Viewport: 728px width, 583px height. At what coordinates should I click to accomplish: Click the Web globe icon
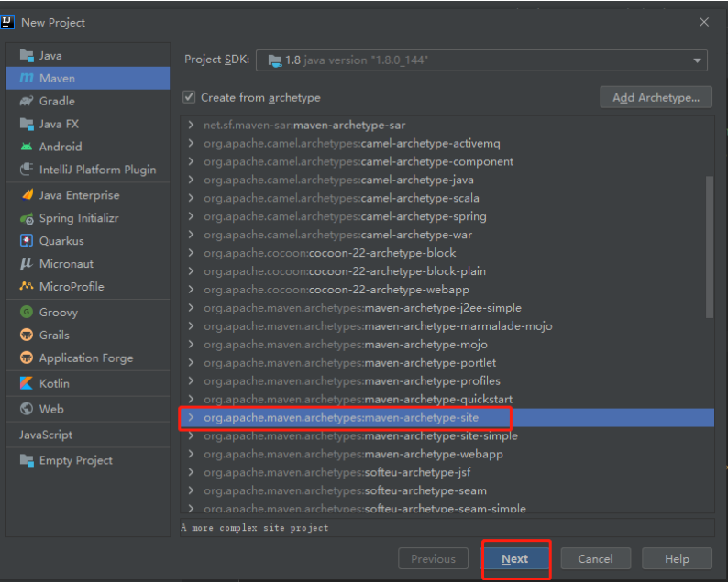(x=27, y=409)
